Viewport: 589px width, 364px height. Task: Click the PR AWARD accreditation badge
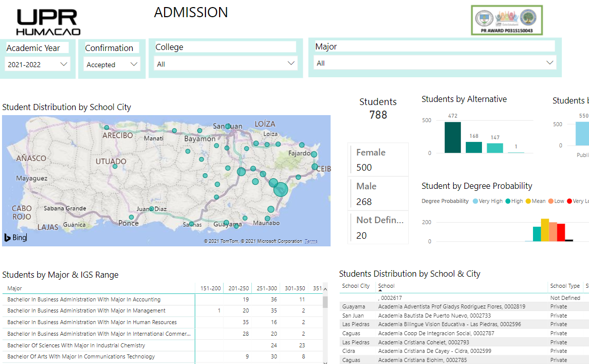[506, 20]
